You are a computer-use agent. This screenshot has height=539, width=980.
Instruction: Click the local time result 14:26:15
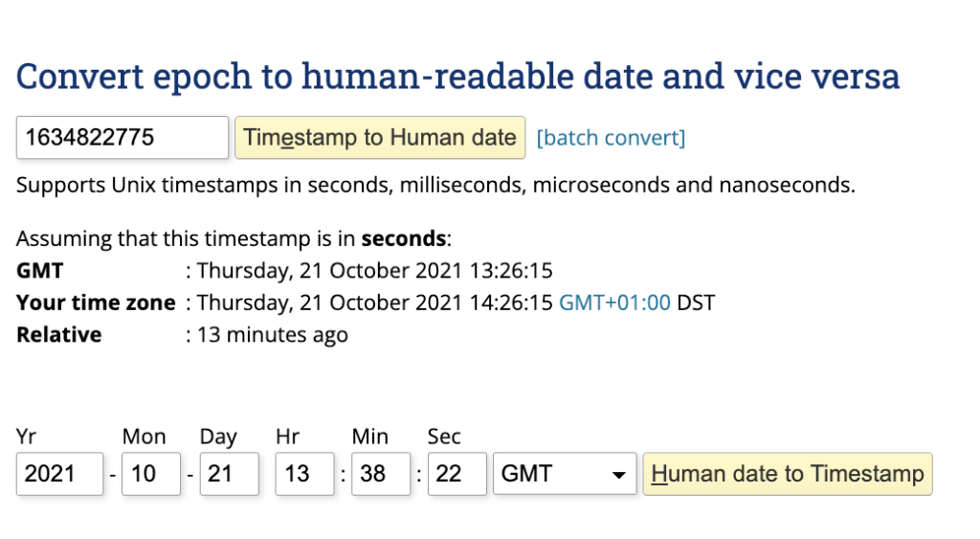(375, 303)
